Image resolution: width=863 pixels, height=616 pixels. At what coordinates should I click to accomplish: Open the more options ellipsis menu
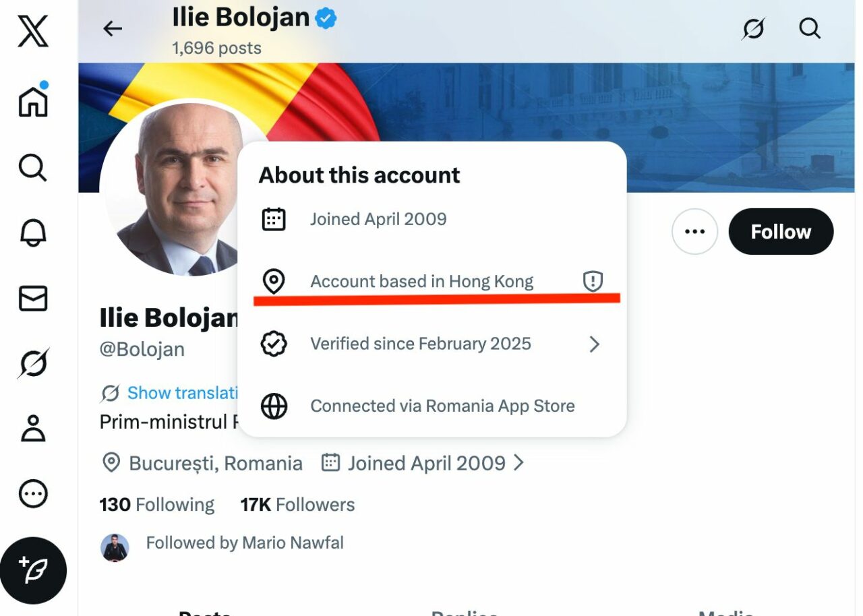coord(695,231)
